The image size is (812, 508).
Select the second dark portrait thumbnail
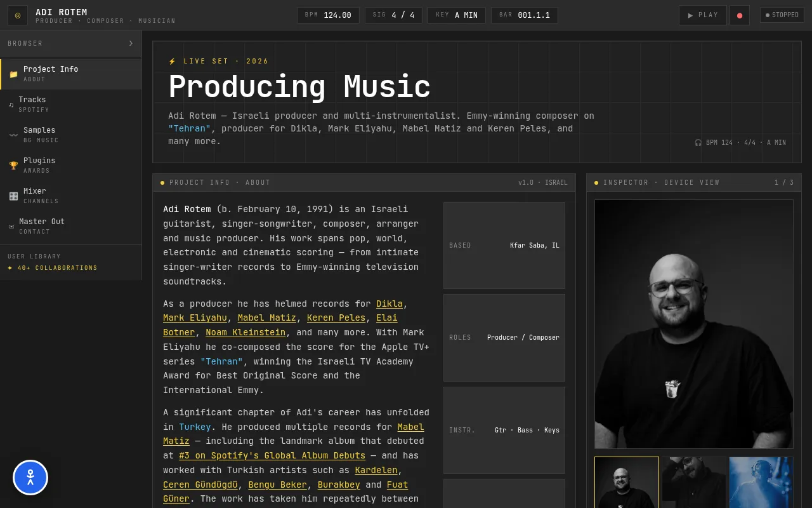point(694,483)
